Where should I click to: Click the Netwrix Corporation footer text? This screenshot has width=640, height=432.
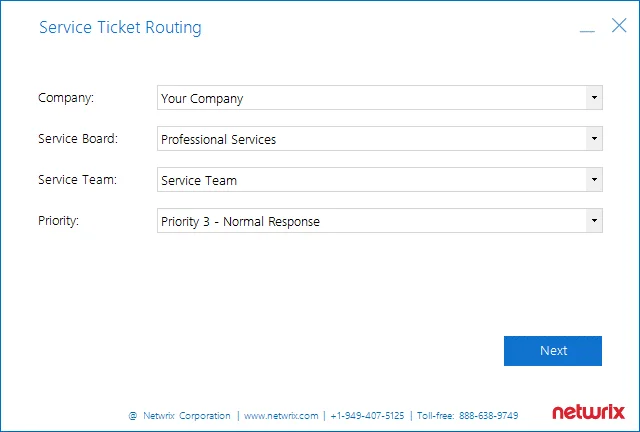187,416
